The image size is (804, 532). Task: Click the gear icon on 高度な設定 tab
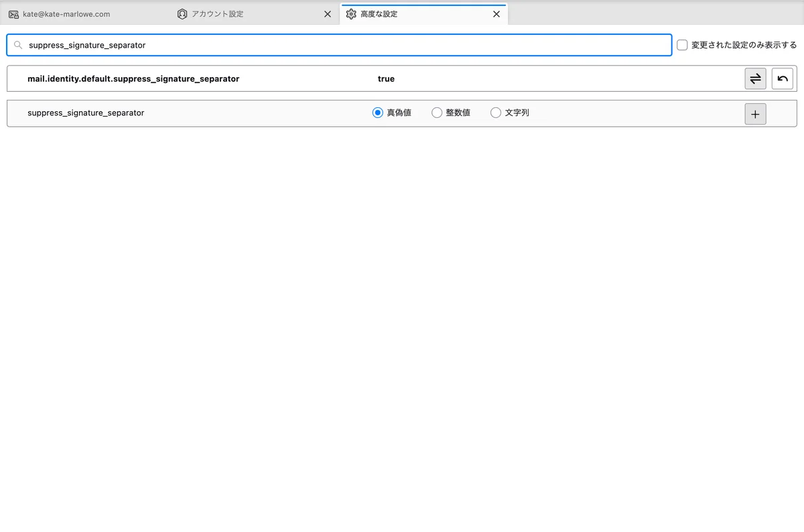[351, 14]
